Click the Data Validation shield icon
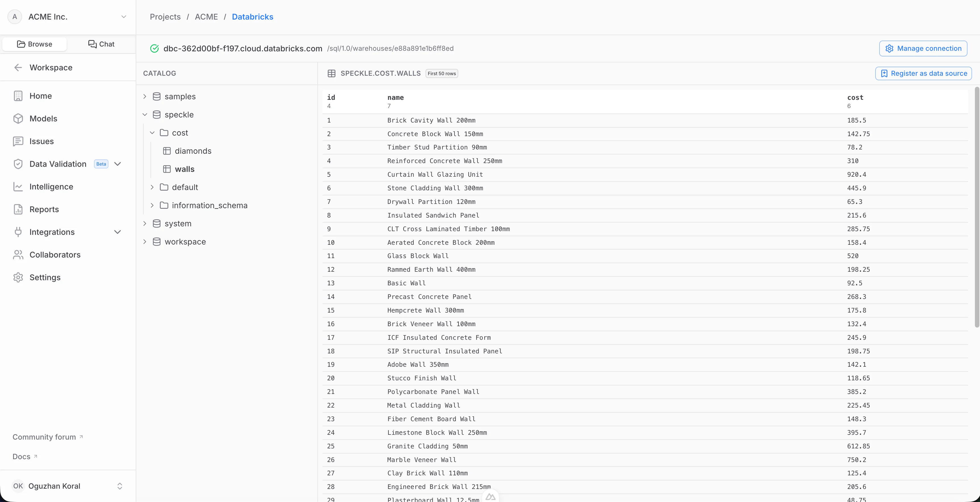980x502 pixels. coord(18,164)
